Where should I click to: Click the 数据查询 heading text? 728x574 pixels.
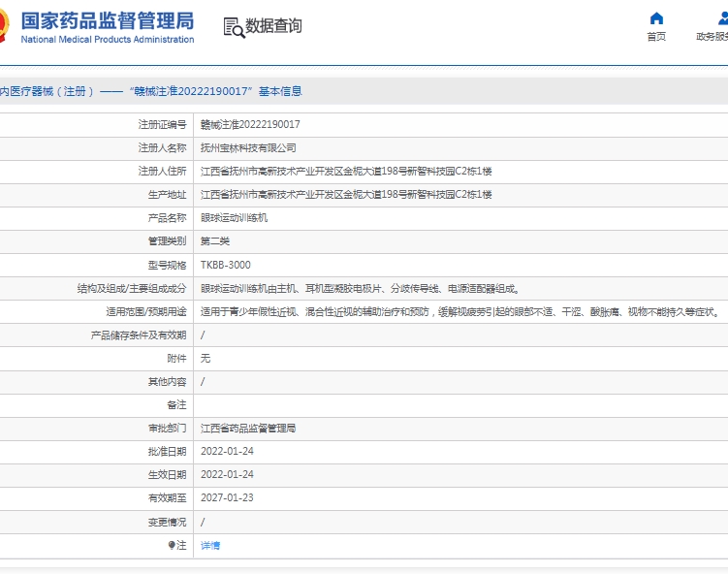click(273, 26)
